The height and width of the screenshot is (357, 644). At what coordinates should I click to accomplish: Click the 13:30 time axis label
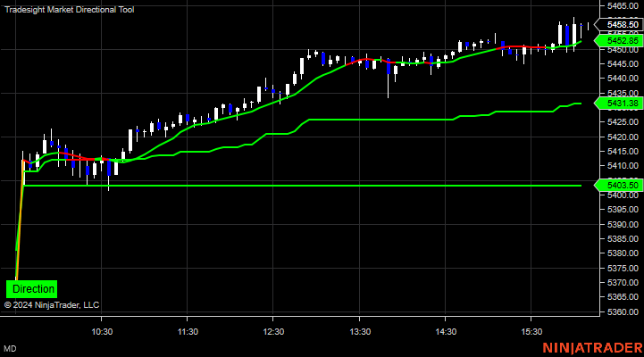point(360,331)
